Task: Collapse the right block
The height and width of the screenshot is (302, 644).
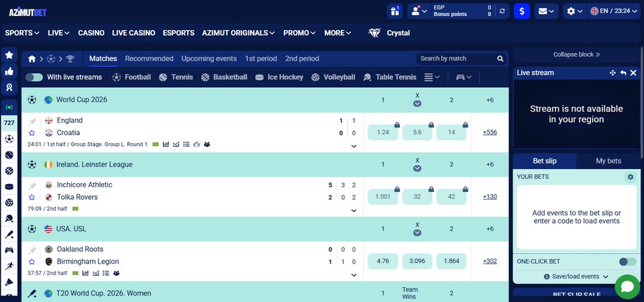Action: (x=576, y=54)
